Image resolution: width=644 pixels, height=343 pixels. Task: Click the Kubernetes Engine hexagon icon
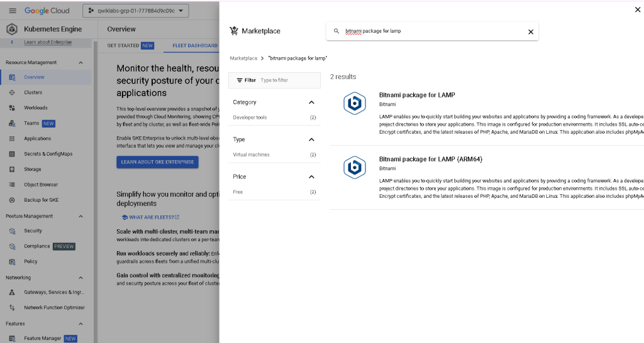point(12,29)
